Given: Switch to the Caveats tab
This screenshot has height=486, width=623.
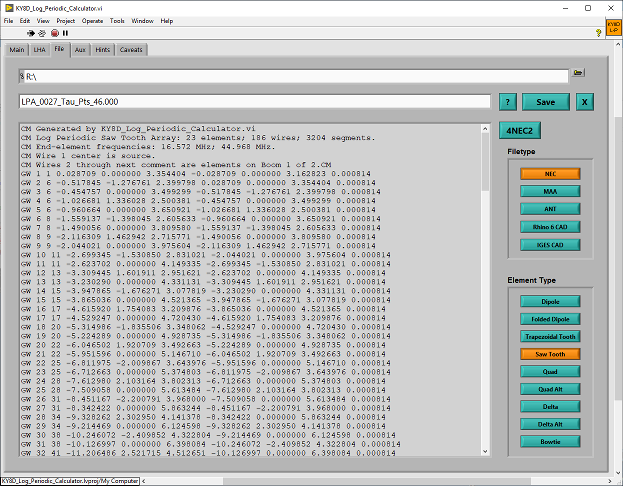Looking at the screenshot, I should point(131,50).
